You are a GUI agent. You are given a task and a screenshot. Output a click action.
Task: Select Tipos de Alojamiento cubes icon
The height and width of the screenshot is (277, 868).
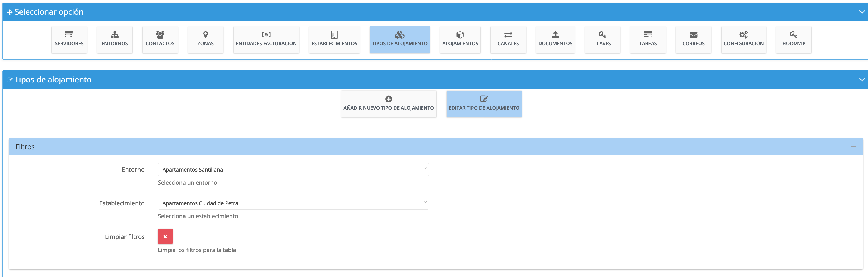point(400,35)
